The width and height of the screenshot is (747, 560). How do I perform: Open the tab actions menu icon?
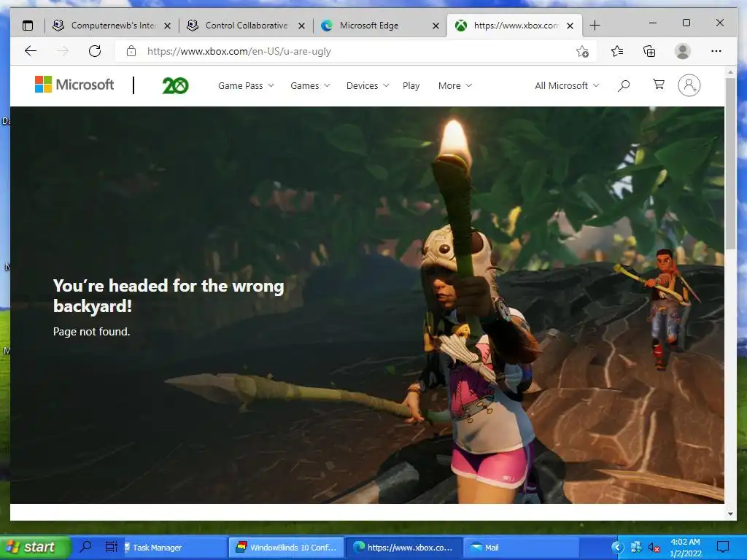28,26
